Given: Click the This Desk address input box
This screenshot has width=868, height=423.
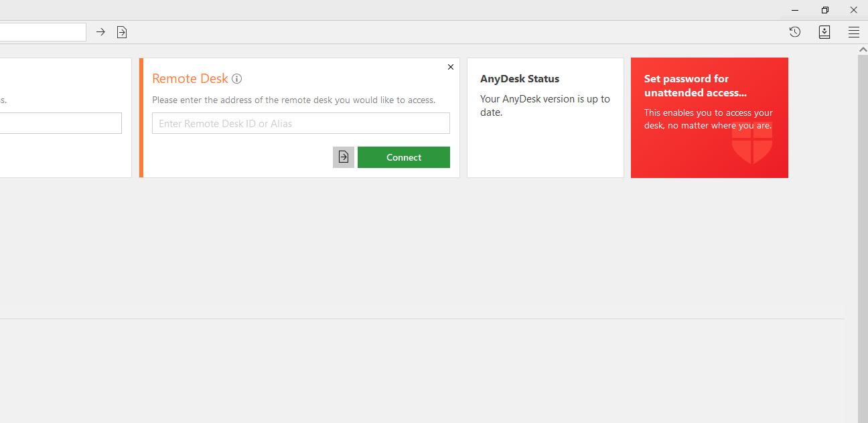Looking at the screenshot, I should (x=61, y=123).
